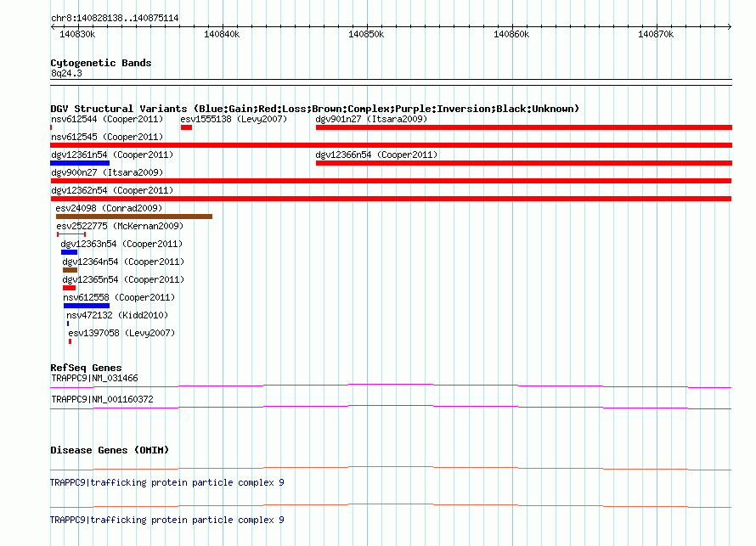Image resolution: width=756 pixels, height=546 pixels.
Task: Open the first TRAPPC9 trafficking protein link
Action: 167,482
